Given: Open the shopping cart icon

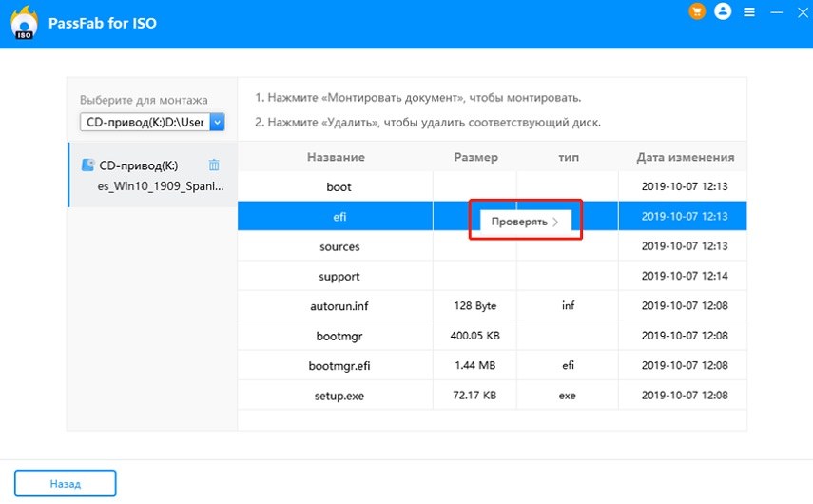Looking at the screenshot, I should pos(696,12).
